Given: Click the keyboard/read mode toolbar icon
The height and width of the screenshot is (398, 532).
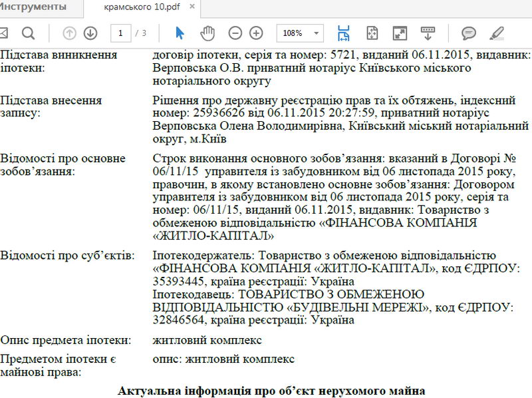Looking at the screenshot, I should click(x=428, y=33).
